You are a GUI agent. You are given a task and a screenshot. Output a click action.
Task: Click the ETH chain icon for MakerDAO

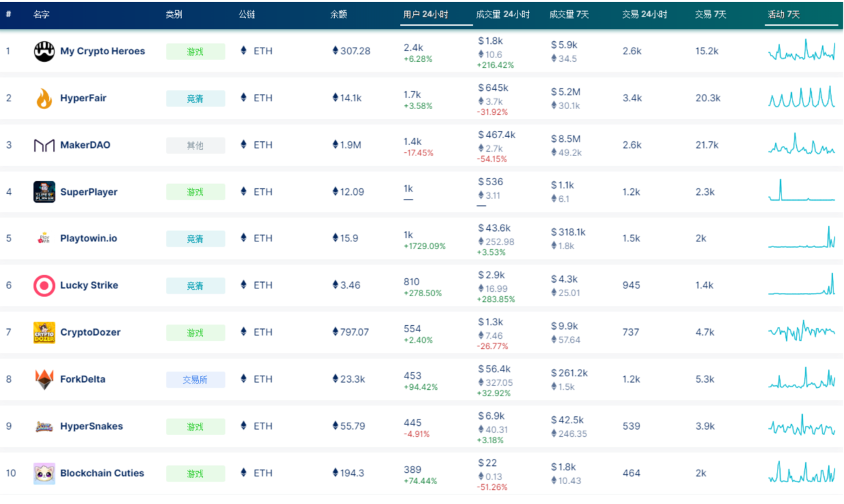click(x=244, y=145)
